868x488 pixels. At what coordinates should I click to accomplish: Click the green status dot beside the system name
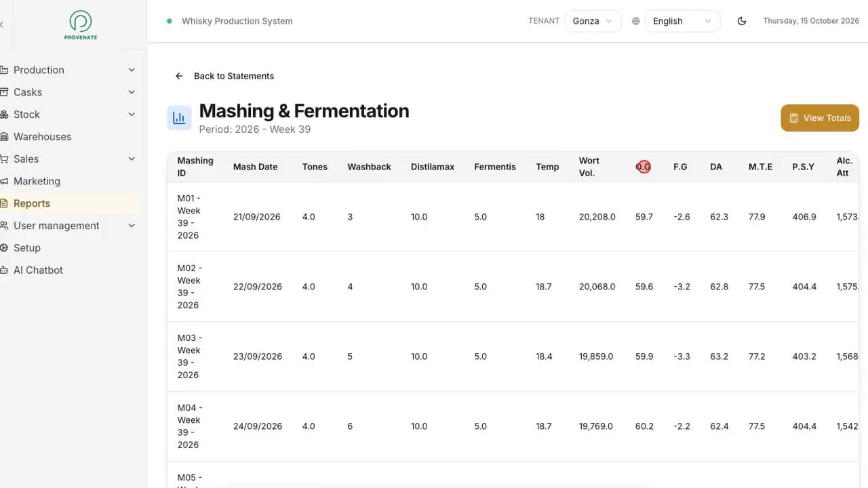pyautogui.click(x=170, y=21)
